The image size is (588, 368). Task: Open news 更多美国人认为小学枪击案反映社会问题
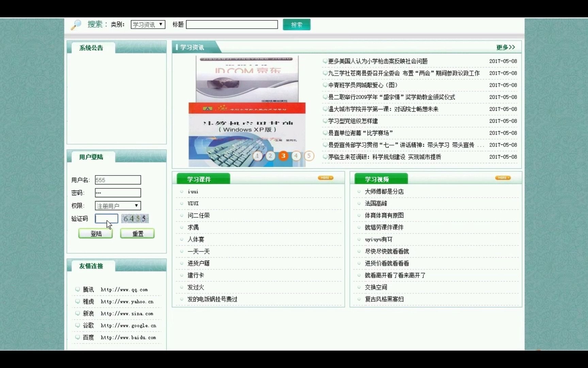(378, 61)
